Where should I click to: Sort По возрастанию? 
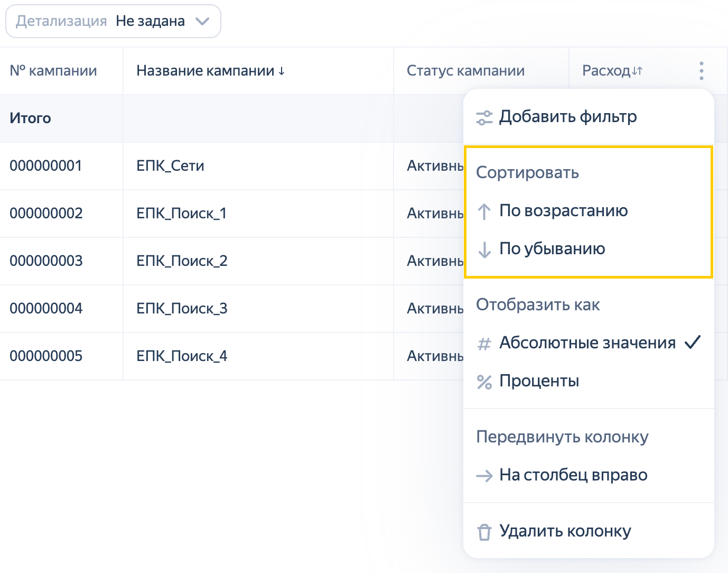[589, 210]
